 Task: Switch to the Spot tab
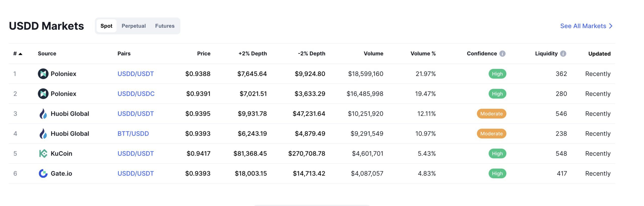106,26
